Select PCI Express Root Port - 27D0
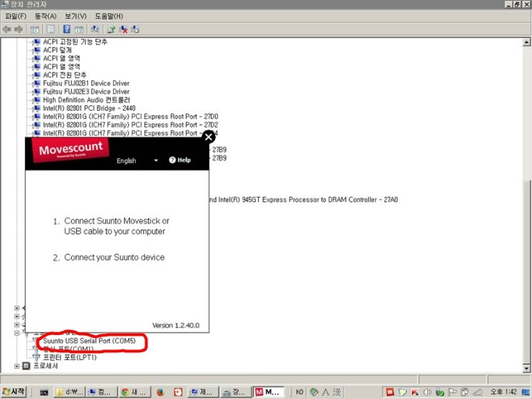 pyautogui.click(x=130, y=116)
